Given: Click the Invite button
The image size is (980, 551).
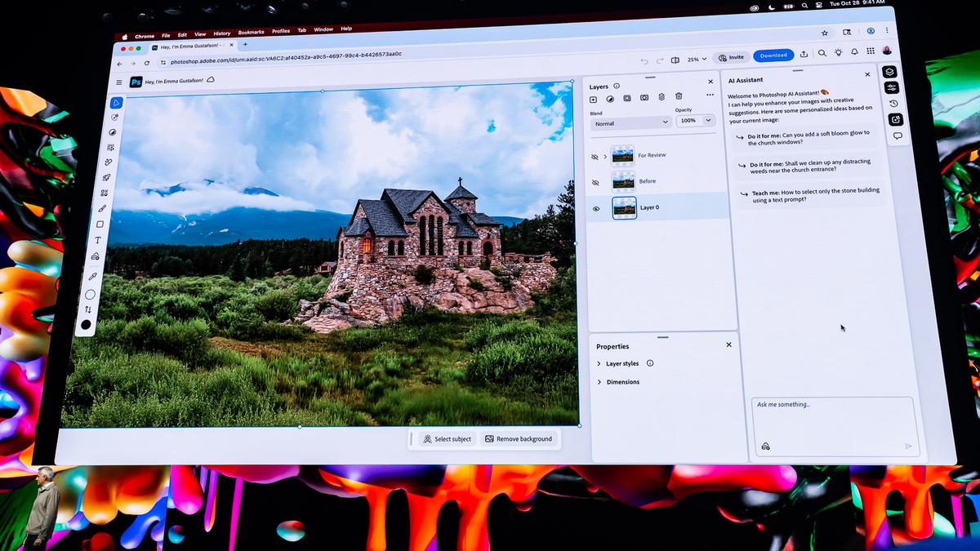Looking at the screenshot, I should point(731,57).
